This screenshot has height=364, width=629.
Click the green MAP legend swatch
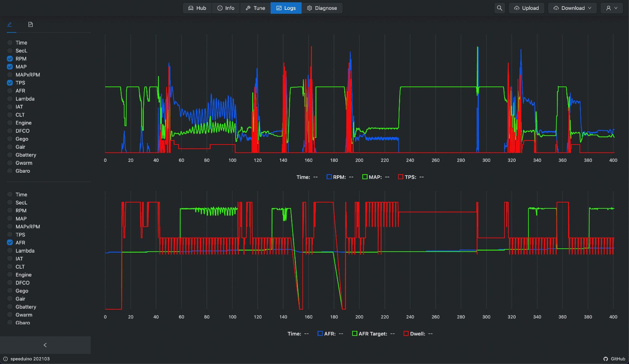pyautogui.click(x=365, y=177)
